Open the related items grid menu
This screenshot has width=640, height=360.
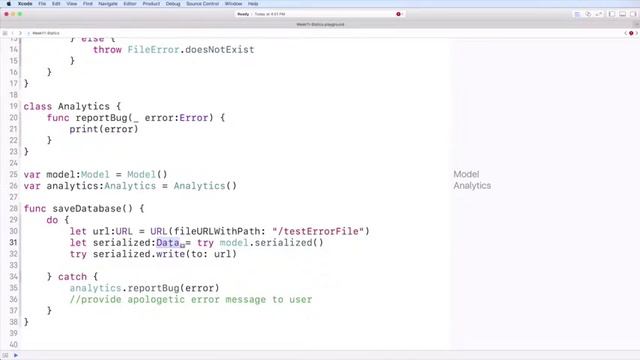(5, 33)
